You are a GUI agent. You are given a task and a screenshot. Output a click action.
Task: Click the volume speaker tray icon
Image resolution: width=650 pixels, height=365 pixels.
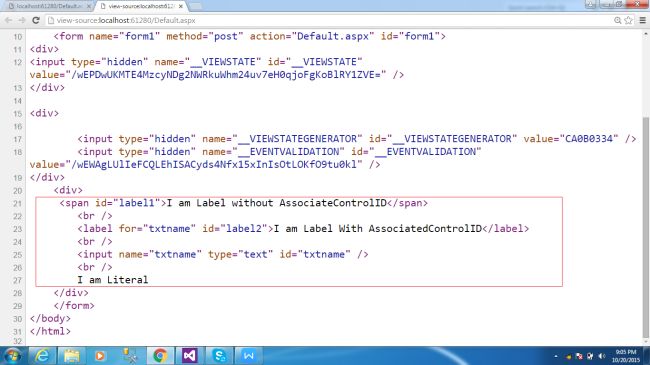[x=601, y=356]
